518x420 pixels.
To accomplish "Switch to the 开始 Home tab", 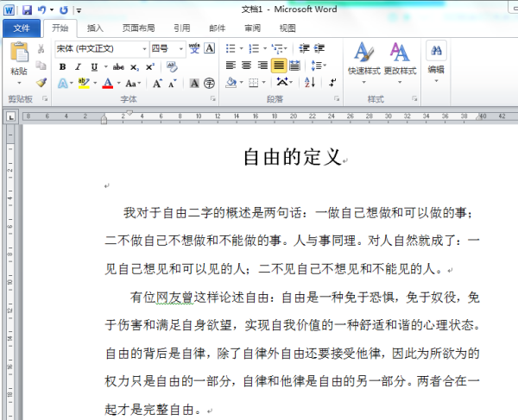I will pos(60,28).
